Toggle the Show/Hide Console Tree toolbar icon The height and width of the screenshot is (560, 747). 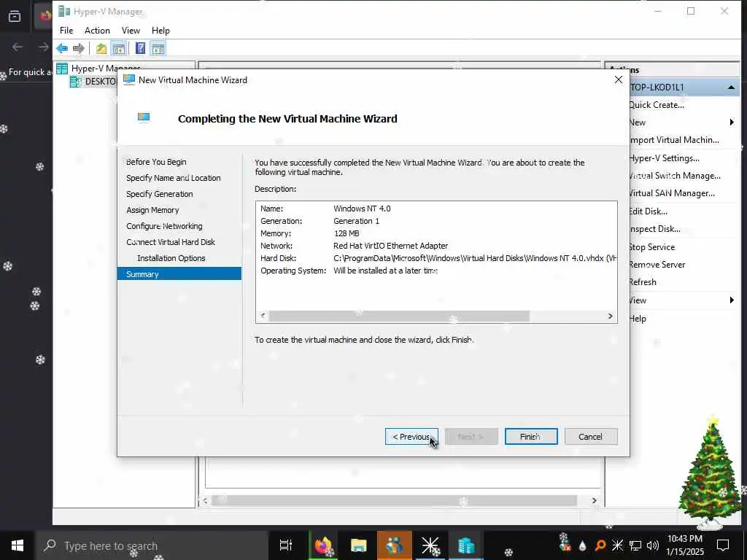(119, 48)
